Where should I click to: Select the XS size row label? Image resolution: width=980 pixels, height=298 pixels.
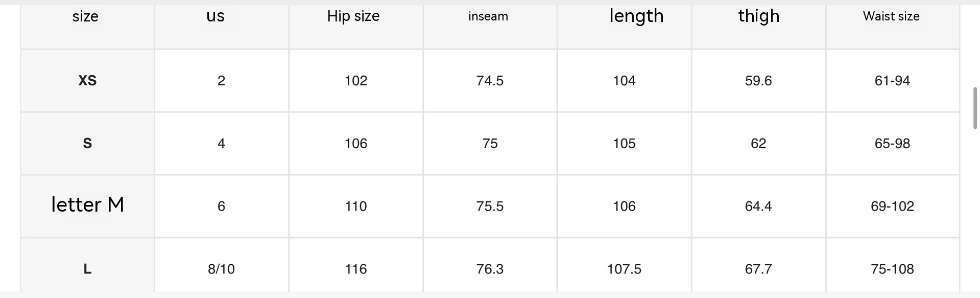(87, 81)
